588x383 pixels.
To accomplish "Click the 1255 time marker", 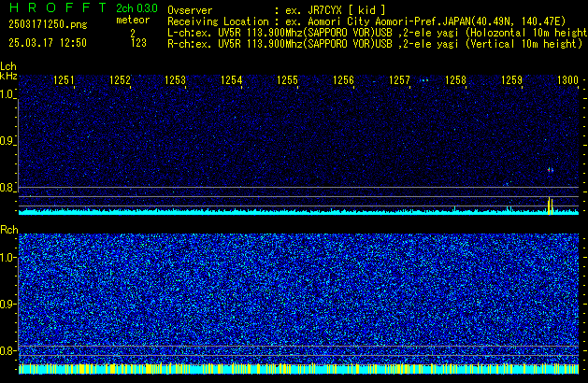I will [x=287, y=80].
